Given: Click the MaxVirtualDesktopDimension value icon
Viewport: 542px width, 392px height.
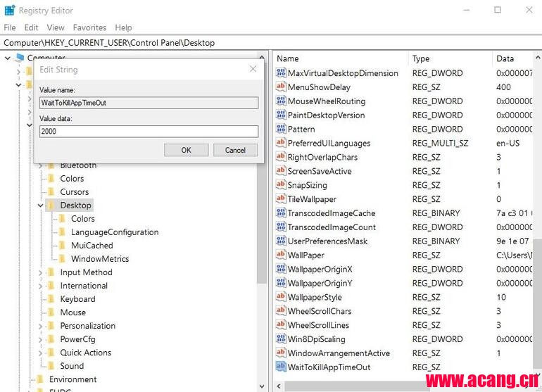Looking at the screenshot, I should [x=281, y=73].
